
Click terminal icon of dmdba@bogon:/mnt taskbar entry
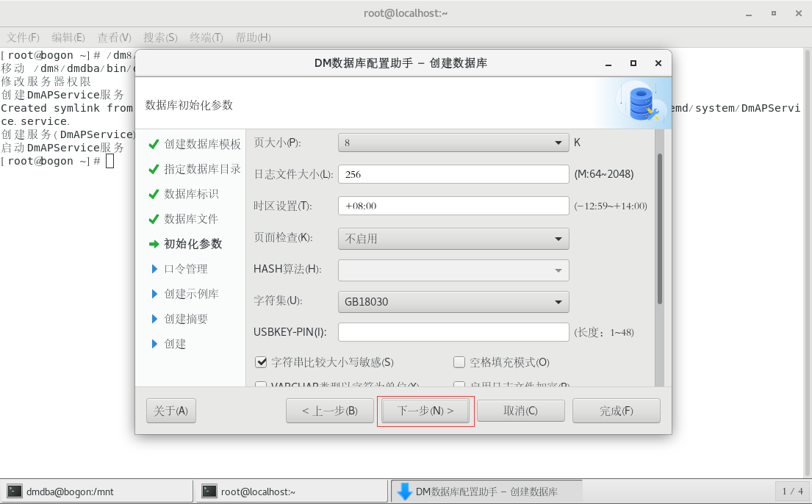(15, 491)
